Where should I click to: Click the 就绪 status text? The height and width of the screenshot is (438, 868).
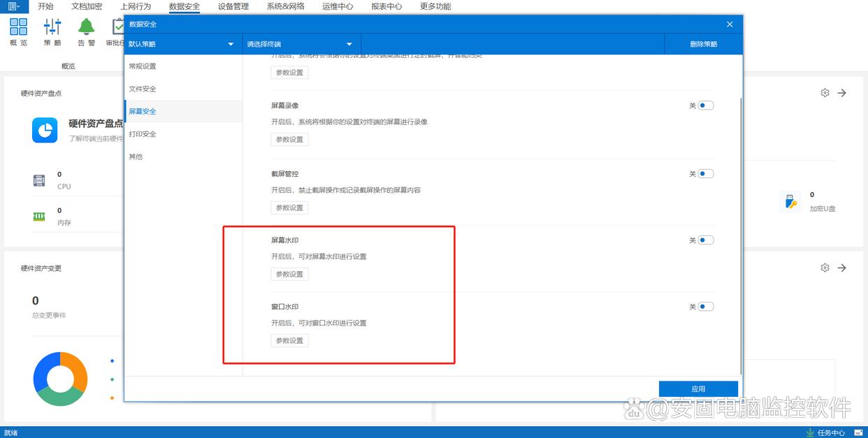(11, 432)
